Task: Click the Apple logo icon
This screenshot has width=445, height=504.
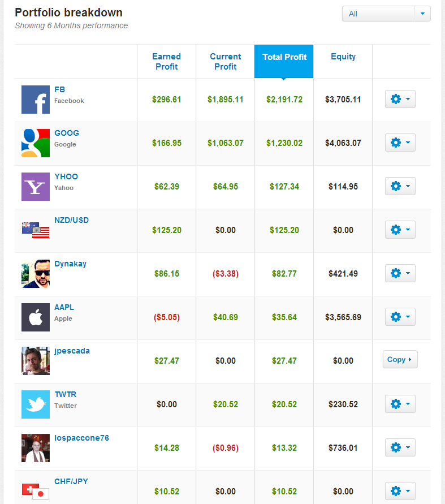Action: pos(36,317)
